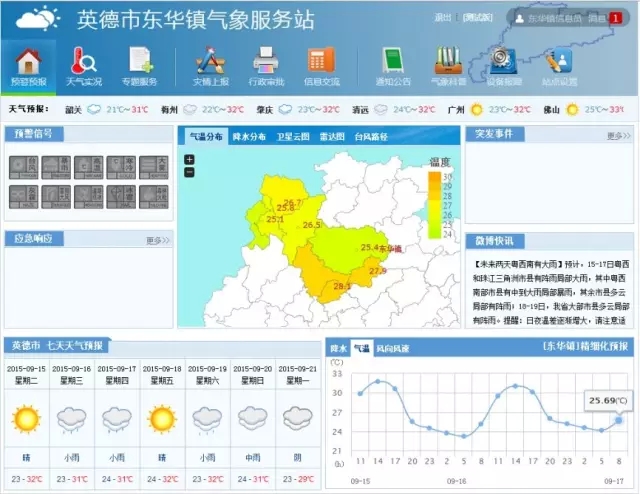The image size is (640, 494).
Task: Click the 退出 logout link
Action: pos(444,18)
